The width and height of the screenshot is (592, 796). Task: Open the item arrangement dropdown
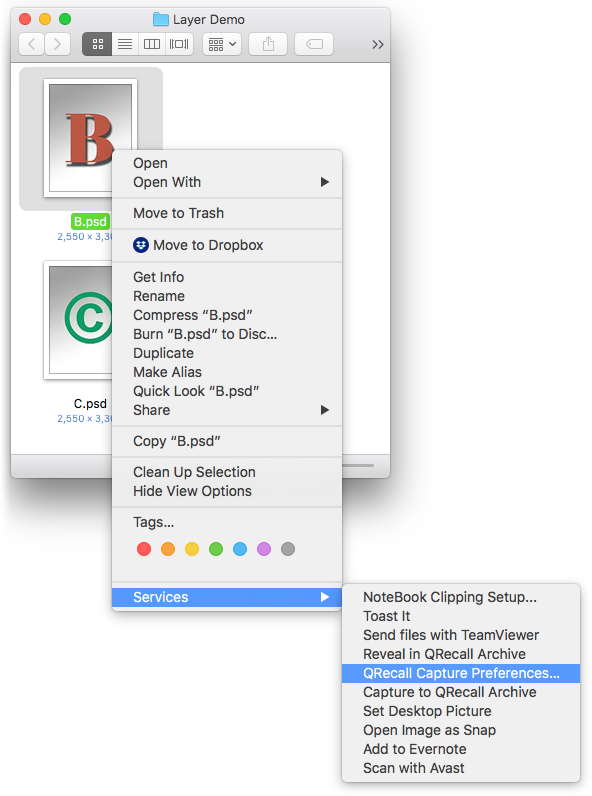[222, 44]
